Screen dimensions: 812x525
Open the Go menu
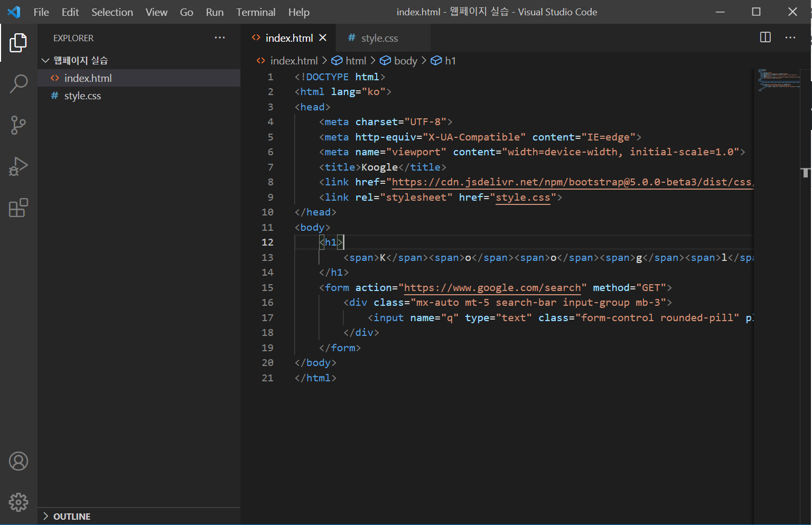(x=186, y=12)
